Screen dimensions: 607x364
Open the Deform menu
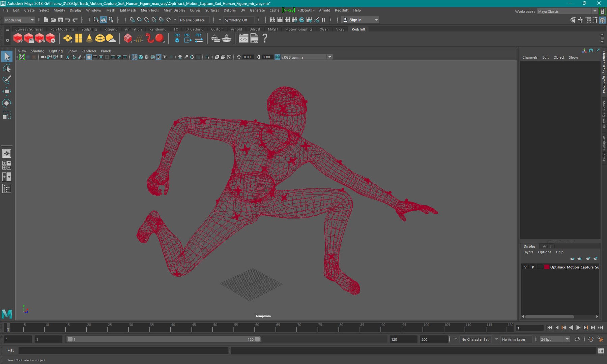(x=229, y=10)
